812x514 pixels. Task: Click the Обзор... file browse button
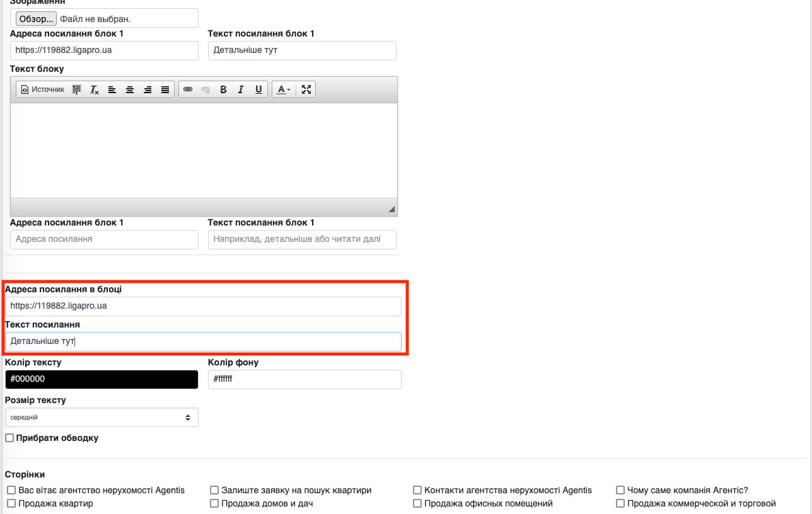coord(36,19)
